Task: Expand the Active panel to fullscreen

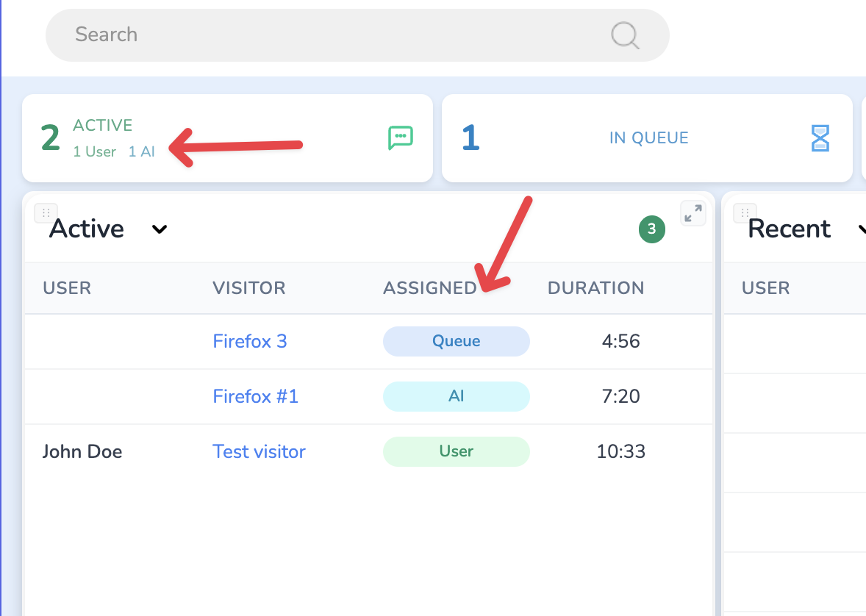Action: coord(693,213)
